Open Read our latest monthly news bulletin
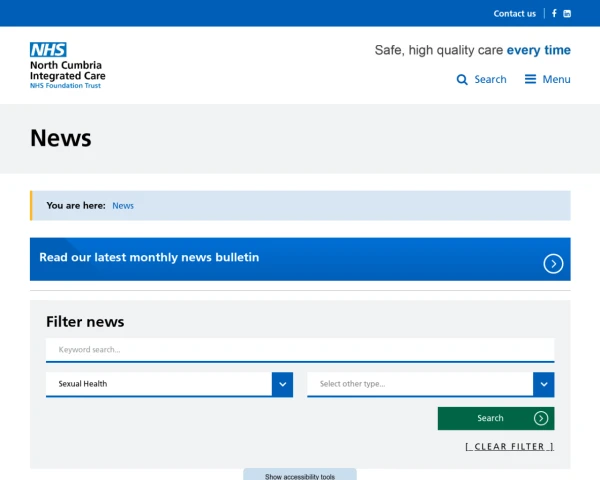Viewport: 600px width, 480px height. pyautogui.click(x=300, y=259)
